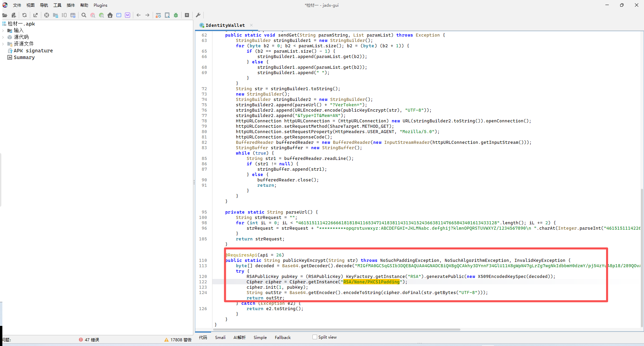Viewport: 644px width, 346px height.
Task: Click the reload/refresh toolbar icon
Action: tap(24, 15)
